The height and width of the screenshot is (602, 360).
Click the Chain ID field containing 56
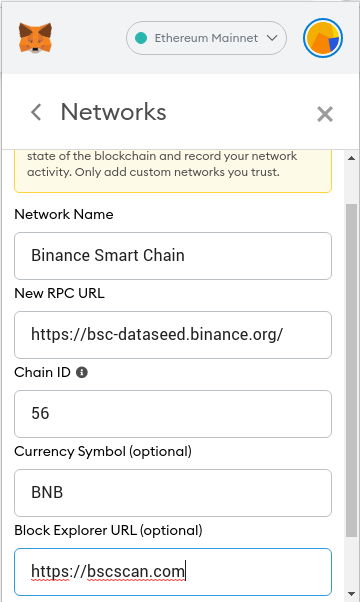pos(173,414)
